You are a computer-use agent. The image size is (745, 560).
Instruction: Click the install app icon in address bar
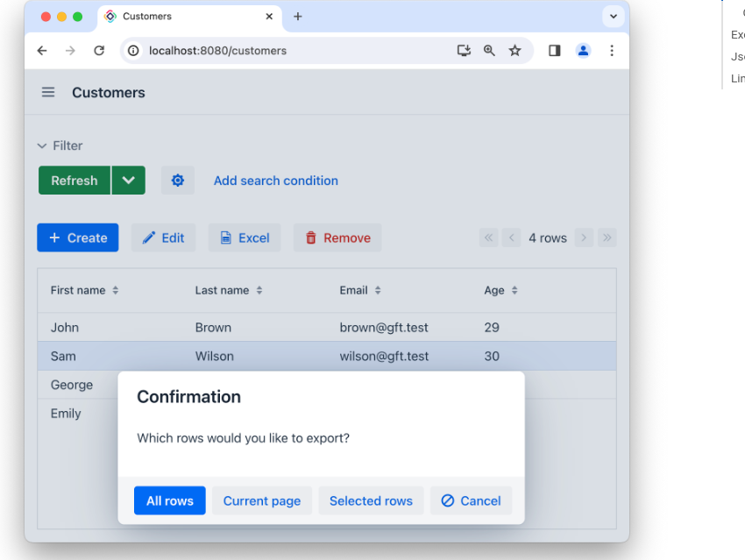click(x=465, y=51)
